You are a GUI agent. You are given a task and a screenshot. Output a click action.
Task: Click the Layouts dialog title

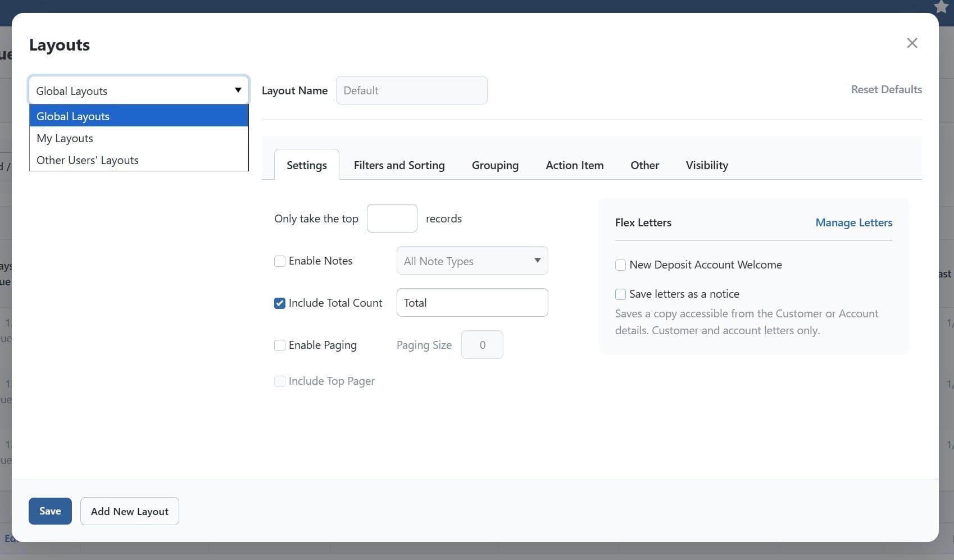(60, 45)
